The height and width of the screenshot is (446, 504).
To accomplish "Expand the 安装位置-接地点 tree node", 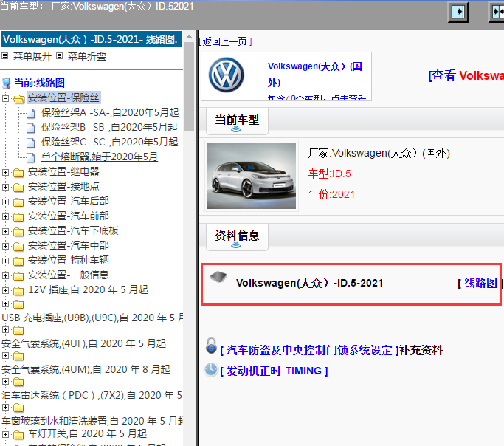I will 5,187.
